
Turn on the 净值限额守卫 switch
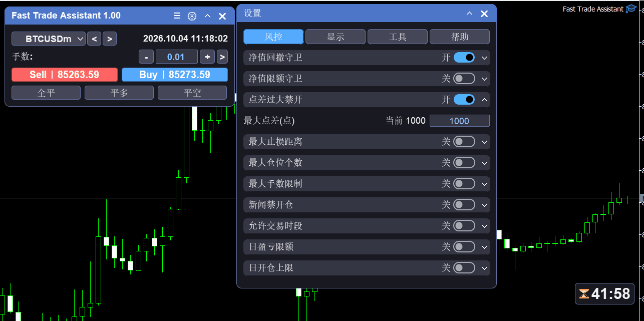tap(464, 79)
